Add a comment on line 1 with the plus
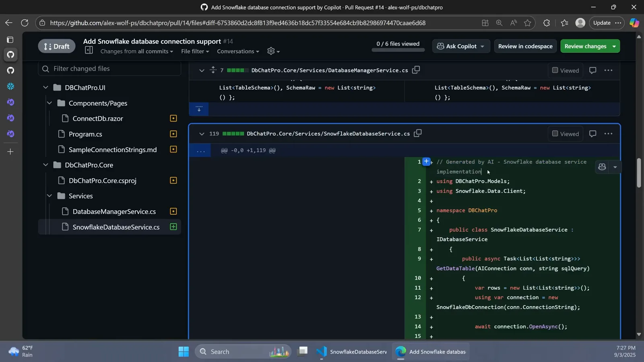Screen dimensions: 644x362 coord(426,161)
